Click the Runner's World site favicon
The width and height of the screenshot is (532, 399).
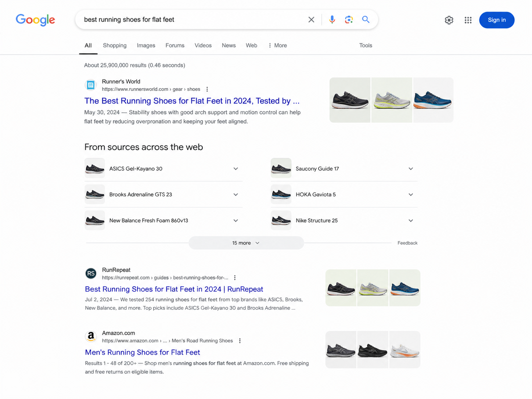tap(91, 85)
